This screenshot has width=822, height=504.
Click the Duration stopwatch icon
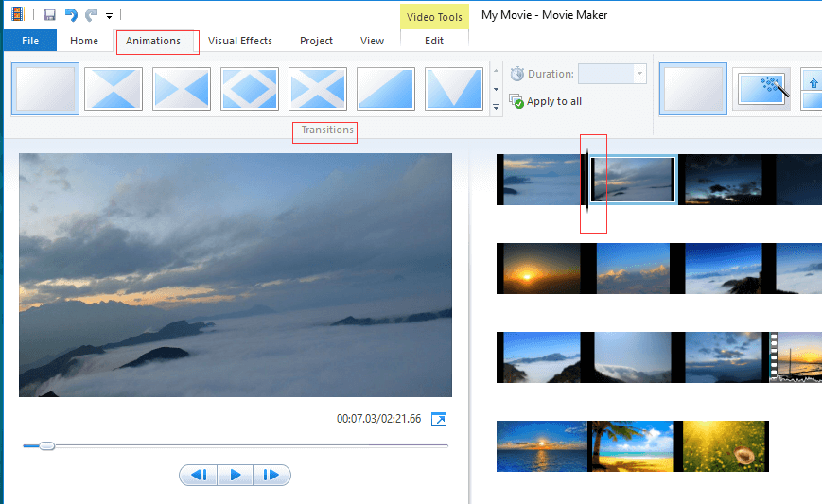pos(516,74)
